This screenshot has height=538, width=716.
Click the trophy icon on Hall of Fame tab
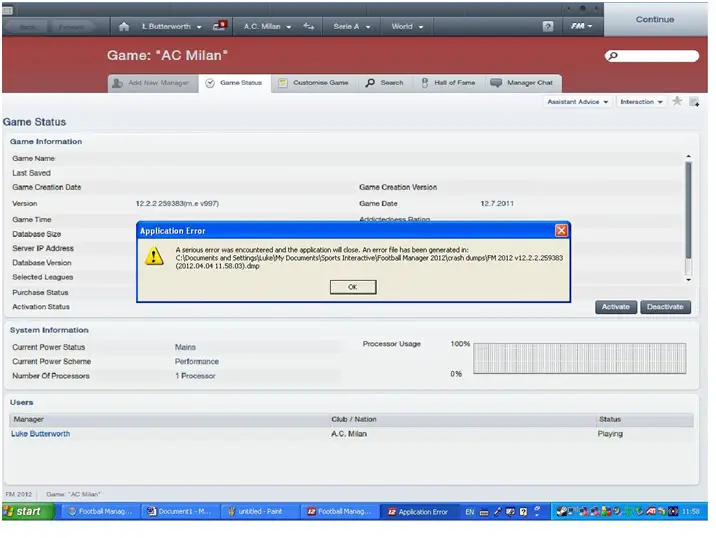pos(425,83)
